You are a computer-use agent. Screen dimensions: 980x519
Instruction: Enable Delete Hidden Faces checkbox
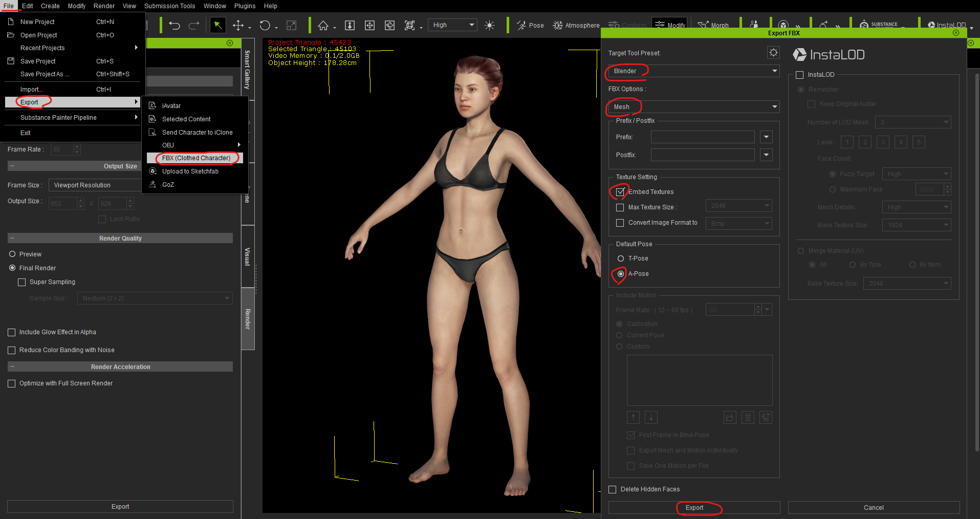pyautogui.click(x=613, y=489)
